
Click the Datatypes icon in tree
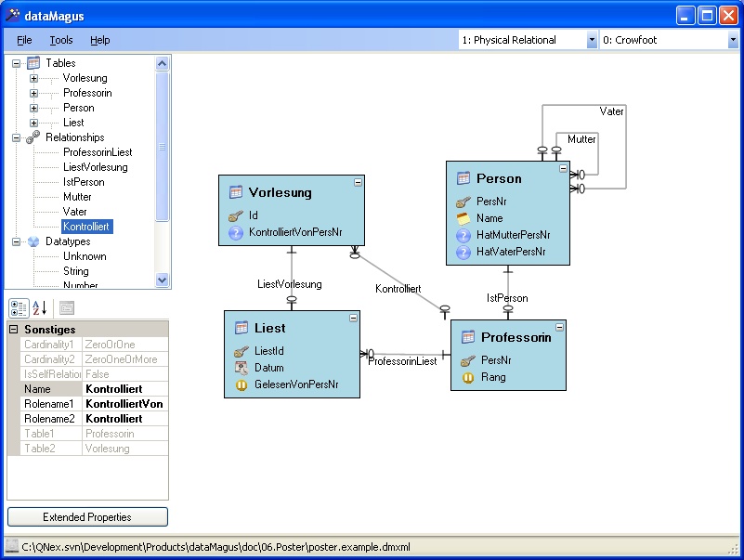[33, 241]
